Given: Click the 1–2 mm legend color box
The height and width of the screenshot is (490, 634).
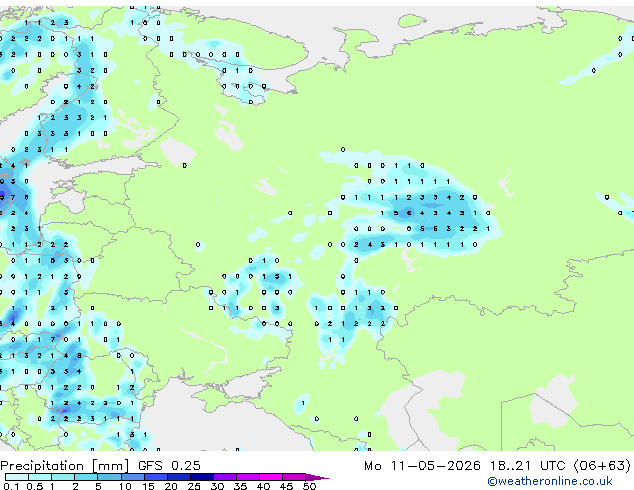Looking at the screenshot, I should pyautogui.click(x=63, y=477).
